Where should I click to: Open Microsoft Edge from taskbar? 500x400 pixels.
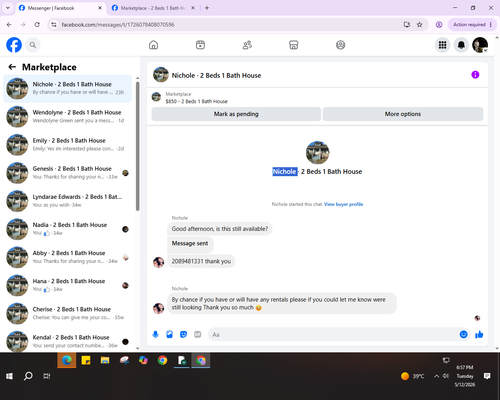(x=67, y=360)
